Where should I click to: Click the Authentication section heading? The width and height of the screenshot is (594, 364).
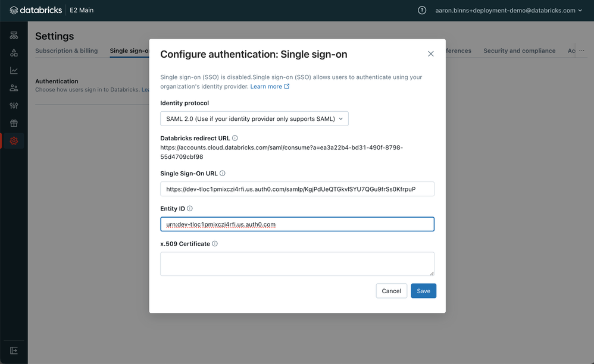click(57, 81)
